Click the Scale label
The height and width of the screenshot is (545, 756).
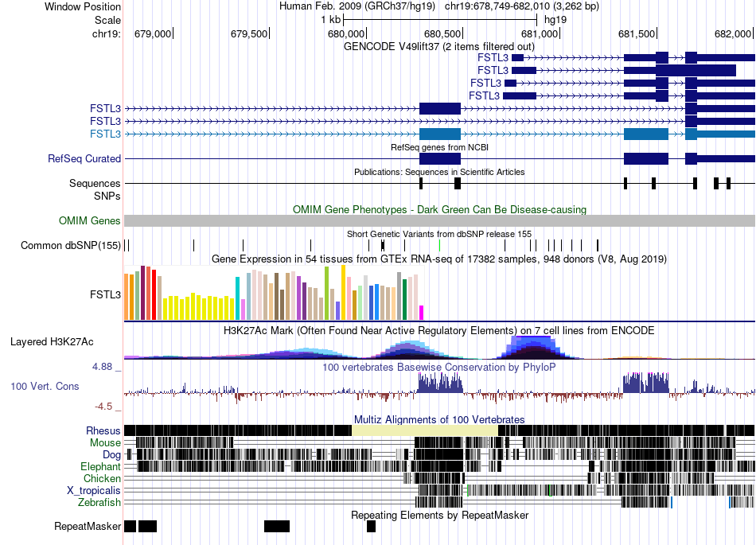(x=107, y=20)
